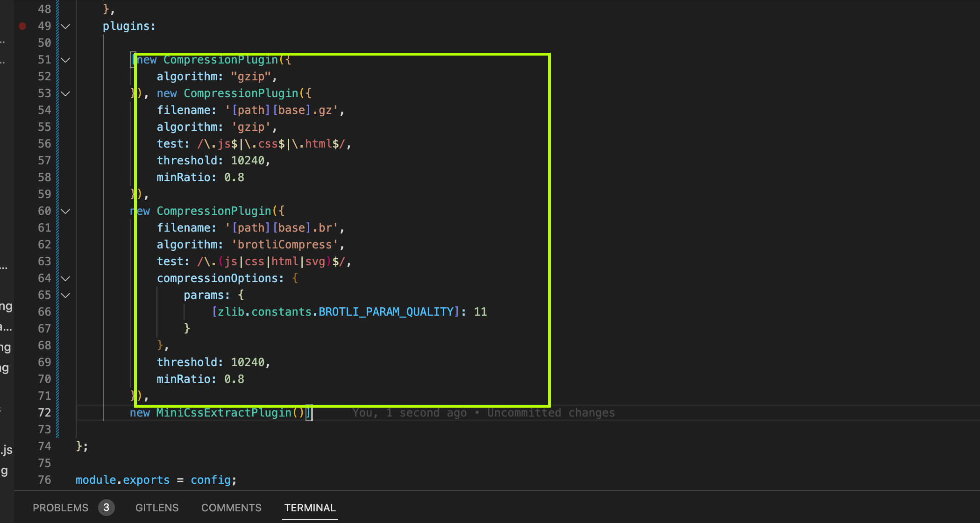Collapse the code fold at line 49
980x523 pixels.
[x=65, y=27]
